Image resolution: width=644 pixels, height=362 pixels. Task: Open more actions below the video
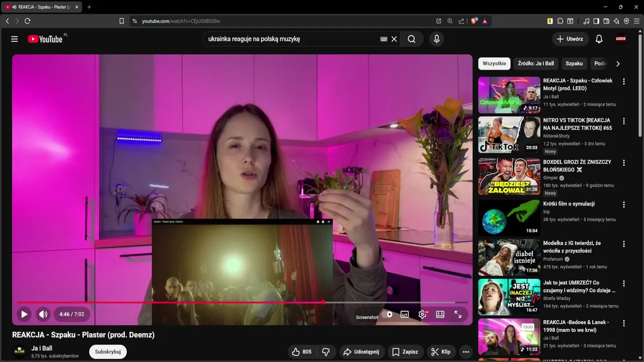coord(466,352)
